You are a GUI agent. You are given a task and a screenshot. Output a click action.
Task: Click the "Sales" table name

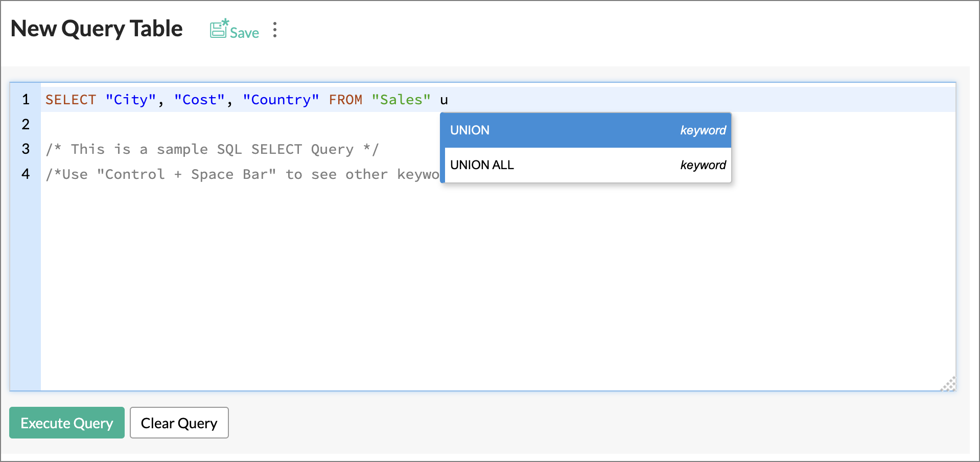pyautogui.click(x=401, y=100)
